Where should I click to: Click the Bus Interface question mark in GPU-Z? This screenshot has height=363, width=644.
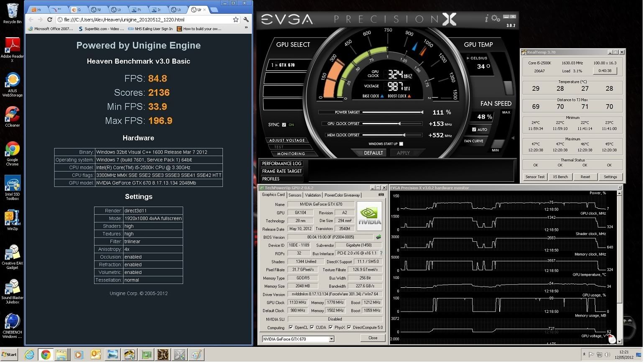coord(381,253)
